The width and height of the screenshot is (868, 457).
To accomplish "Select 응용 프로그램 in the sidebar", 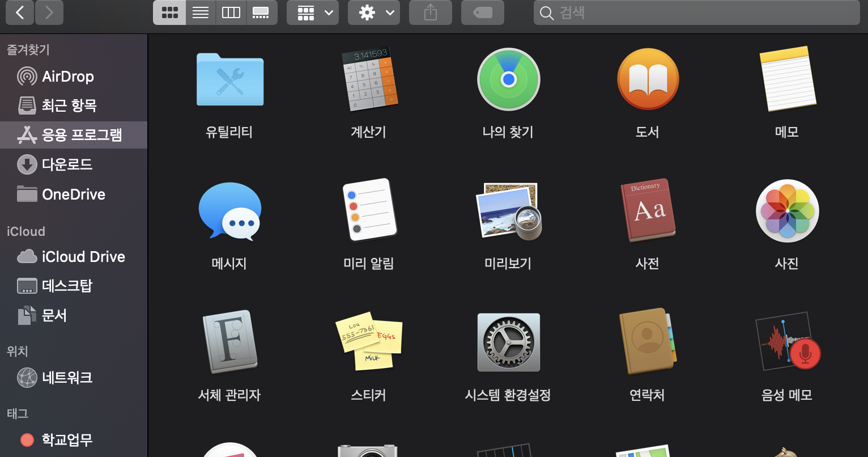I will coord(74,135).
